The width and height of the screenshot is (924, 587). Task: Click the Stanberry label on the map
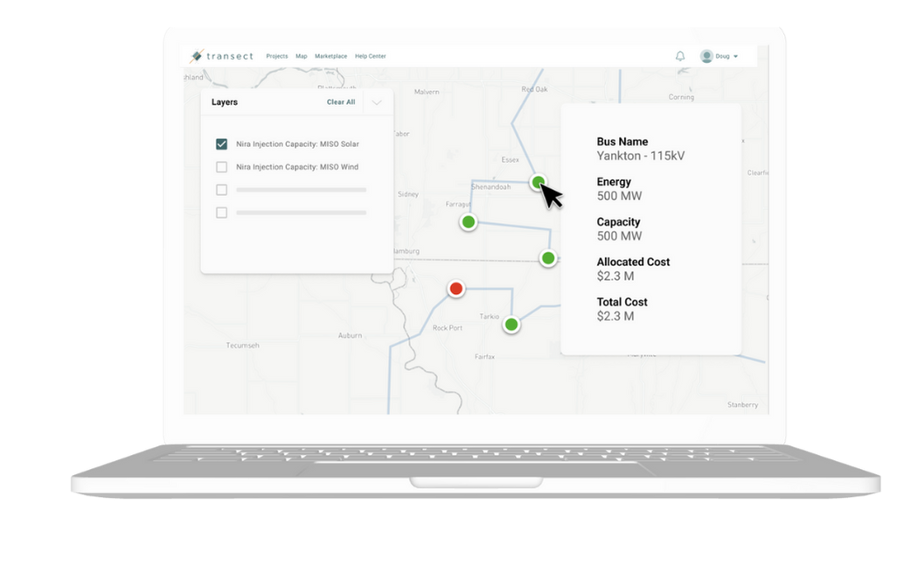[742, 405]
